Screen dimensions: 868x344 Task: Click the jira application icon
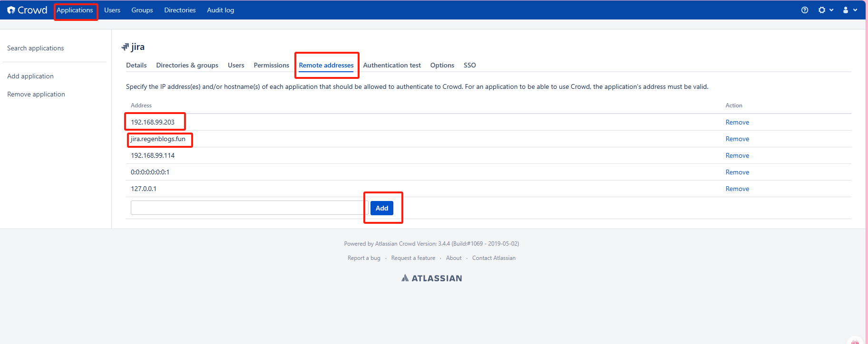(125, 47)
